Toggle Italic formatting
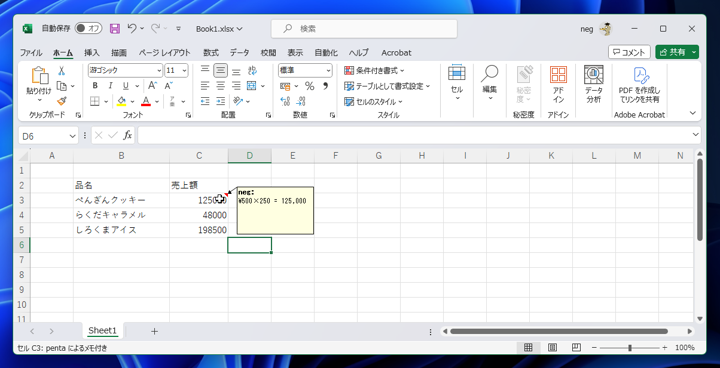720x368 pixels. pyautogui.click(x=110, y=86)
